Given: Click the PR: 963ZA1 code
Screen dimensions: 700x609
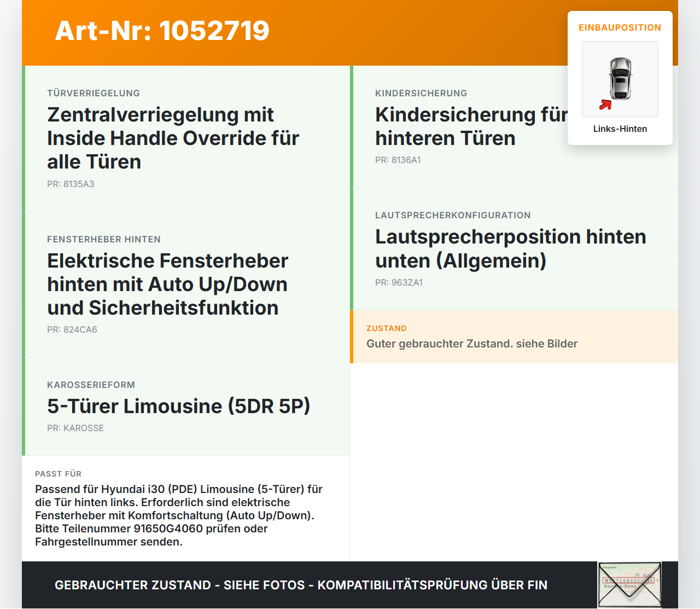Looking at the screenshot, I should pos(399,282).
